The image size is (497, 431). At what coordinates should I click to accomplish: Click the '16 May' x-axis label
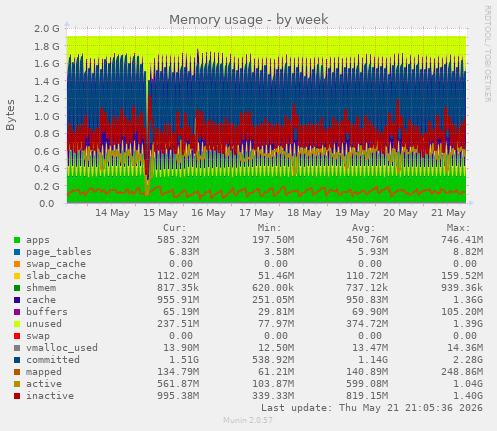click(x=208, y=213)
